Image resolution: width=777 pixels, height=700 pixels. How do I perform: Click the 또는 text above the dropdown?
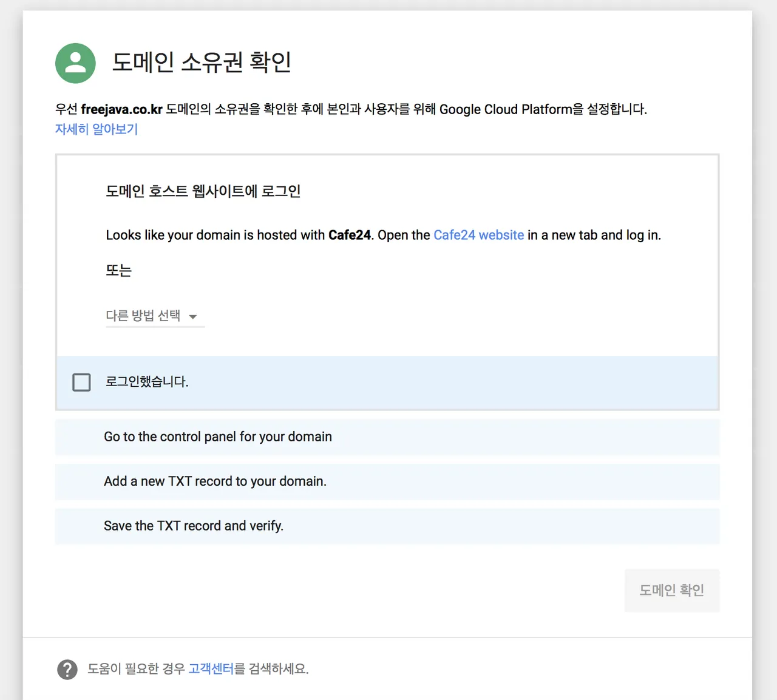tap(118, 270)
